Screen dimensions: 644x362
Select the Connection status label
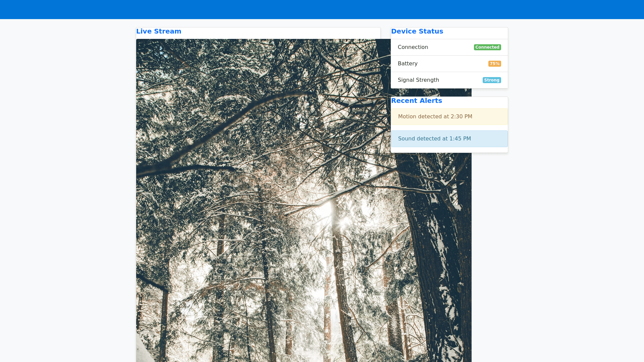click(x=413, y=47)
